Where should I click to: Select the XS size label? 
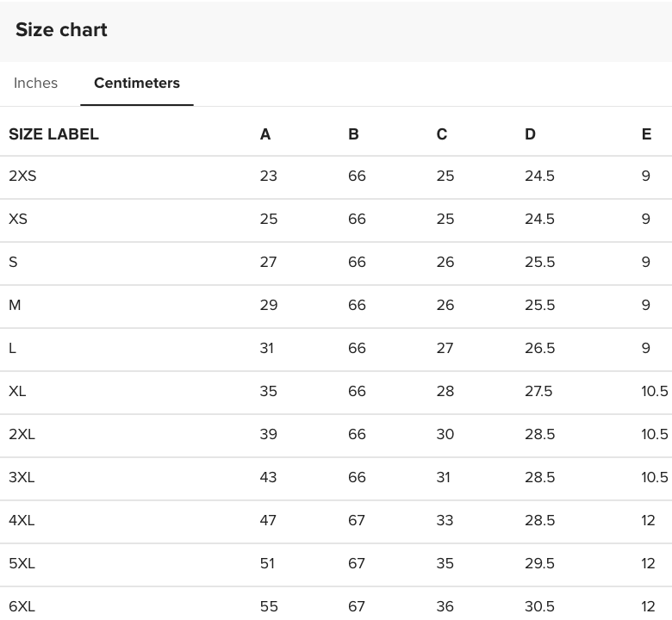[x=18, y=220]
